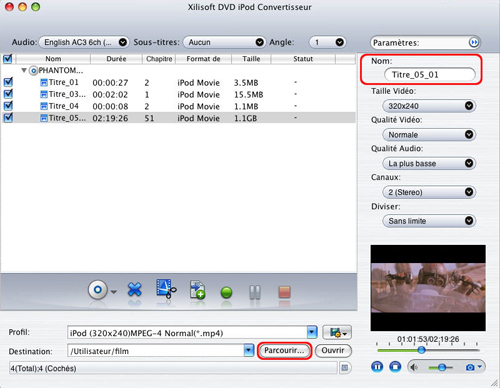Open the Diviser Sans limite dropdown

[x=429, y=221]
